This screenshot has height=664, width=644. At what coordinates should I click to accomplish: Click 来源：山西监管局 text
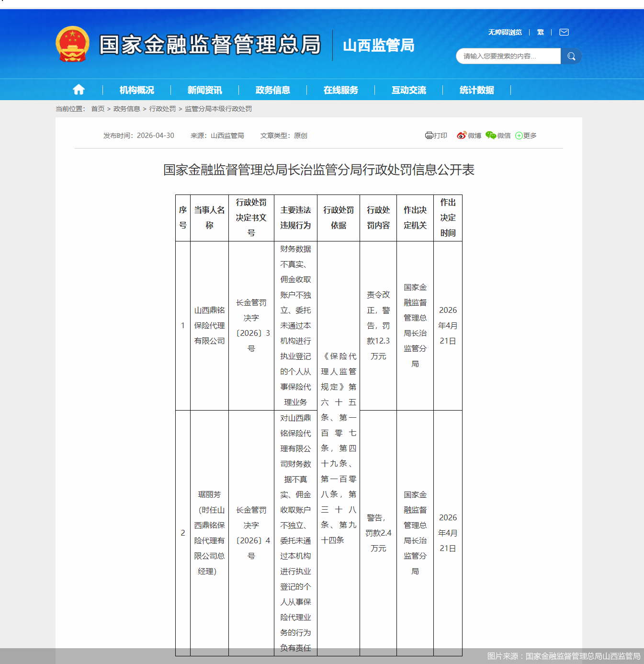217,136
